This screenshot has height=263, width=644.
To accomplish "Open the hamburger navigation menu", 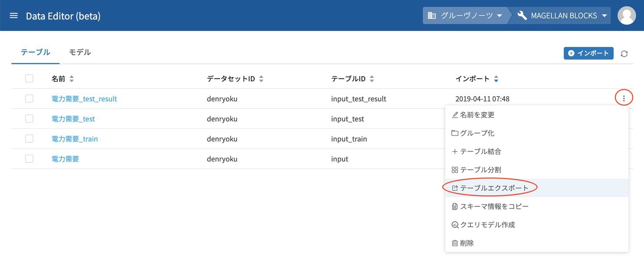I will pos(14,16).
